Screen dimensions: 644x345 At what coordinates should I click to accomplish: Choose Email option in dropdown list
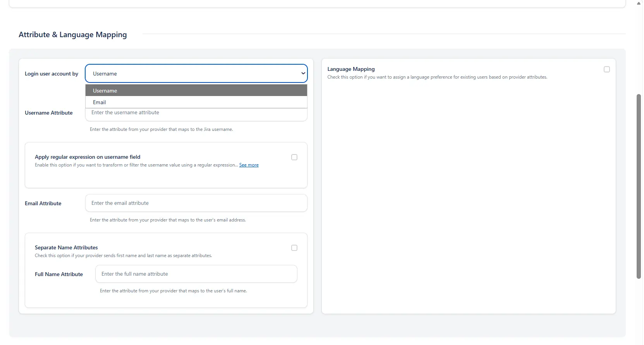196,102
